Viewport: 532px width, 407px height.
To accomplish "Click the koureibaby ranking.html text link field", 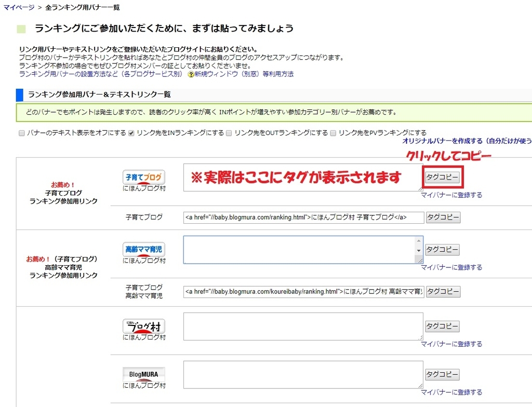I will [303, 291].
